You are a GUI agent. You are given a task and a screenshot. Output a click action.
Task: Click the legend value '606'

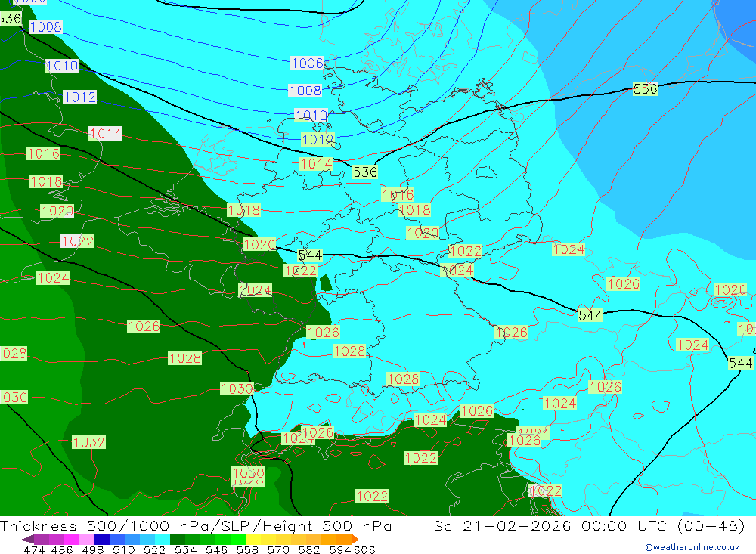tap(364, 549)
